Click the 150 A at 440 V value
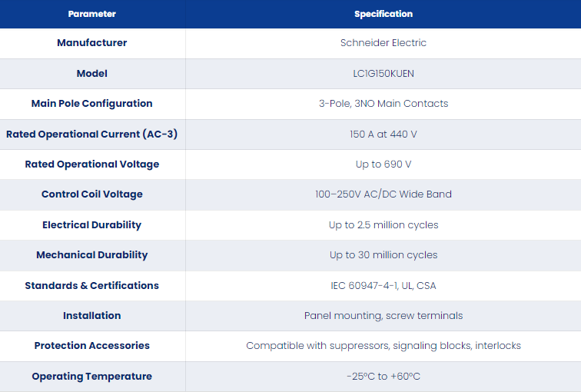581x392 pixels. (383, 134)
